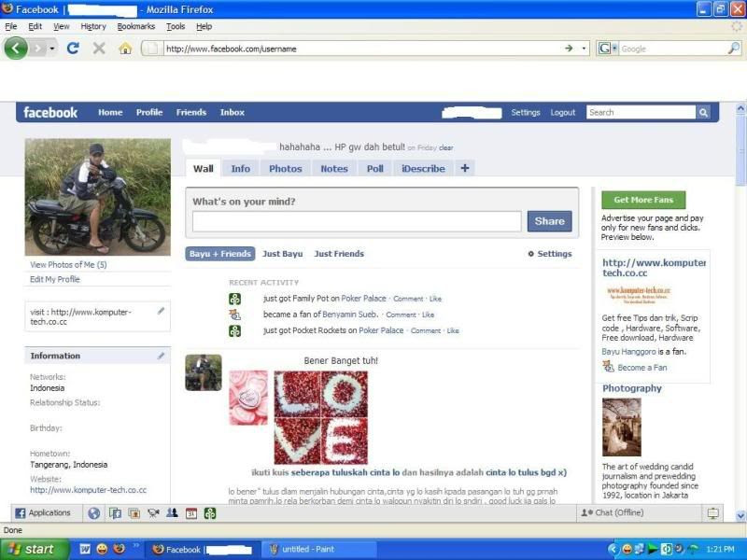
Task: Click the Go arrow in the address bar
Action: tap(569, 49)
